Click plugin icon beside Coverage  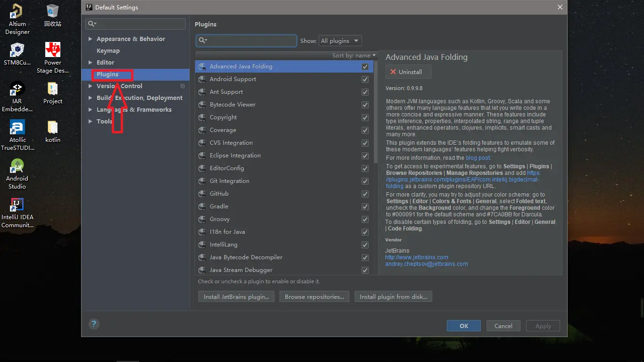(202, 130)
